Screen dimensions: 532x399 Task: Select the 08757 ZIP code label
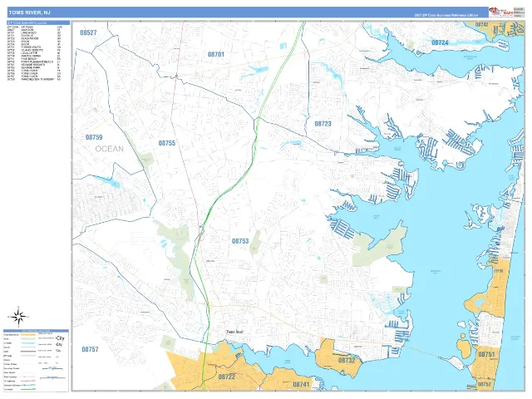click(90, 349)
